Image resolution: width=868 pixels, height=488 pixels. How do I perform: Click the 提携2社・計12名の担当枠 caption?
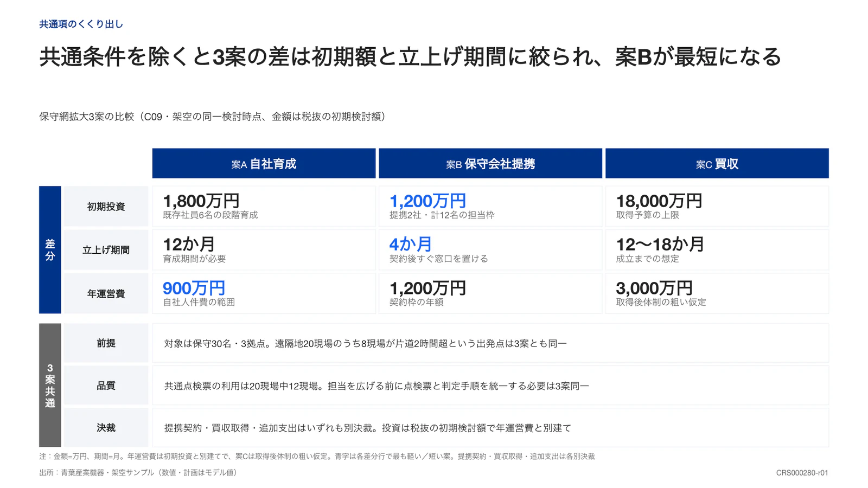[x=442, y=215]
